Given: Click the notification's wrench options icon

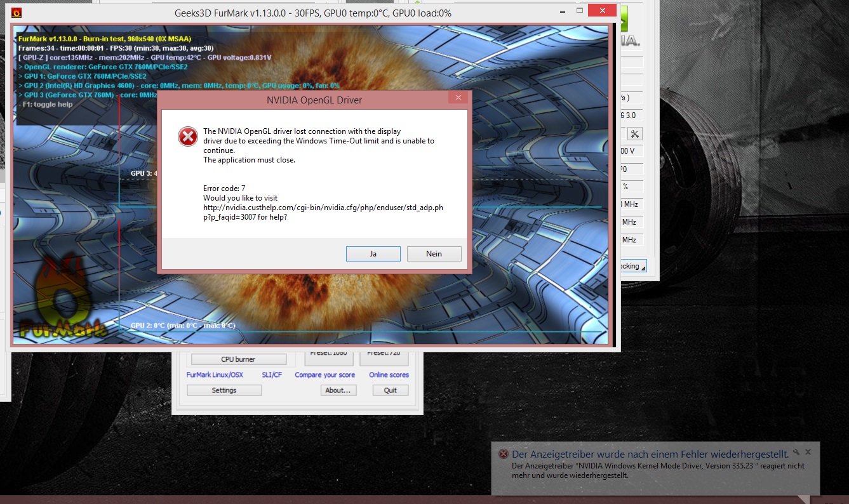Looking at the screenshot, I should (x=796, y=453).
